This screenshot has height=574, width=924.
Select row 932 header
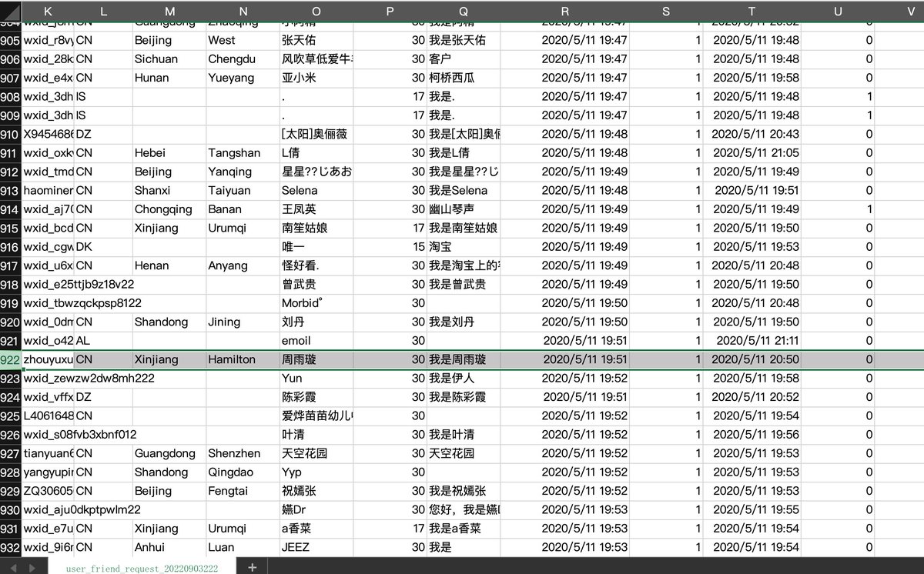11,547
